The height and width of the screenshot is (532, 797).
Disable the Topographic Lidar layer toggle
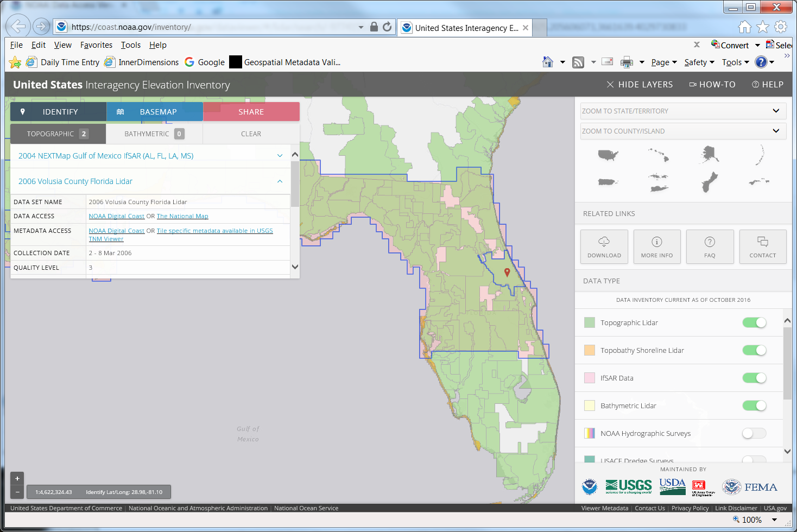[x=754, y=322]
